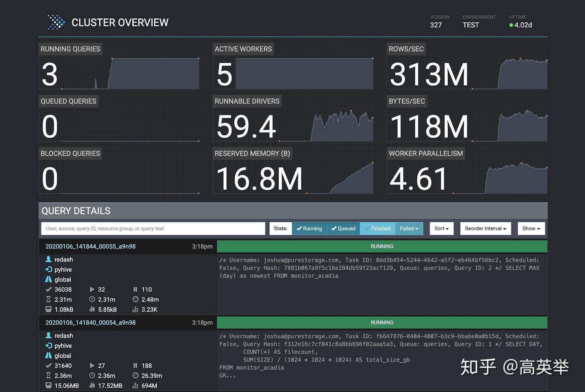Disable the Queued state filter
This screenshot has width=585, height=392.
pos(343,228)
